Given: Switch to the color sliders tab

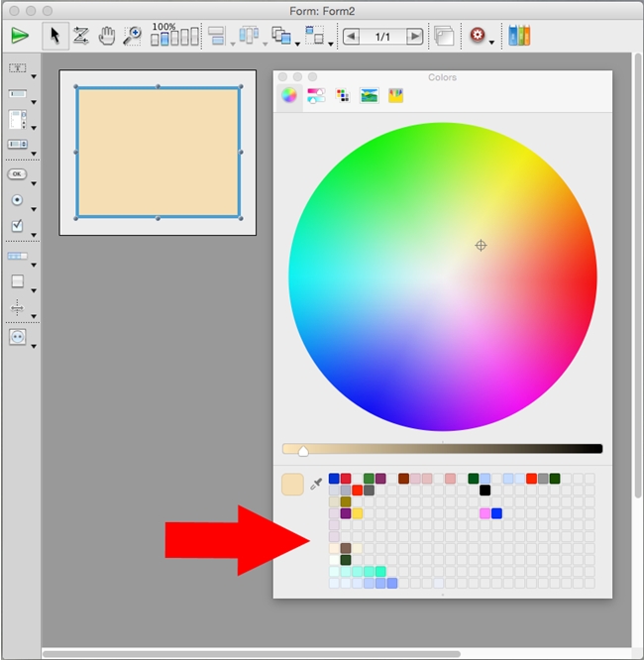Looking at the screenshot, I should click(316, 95).
